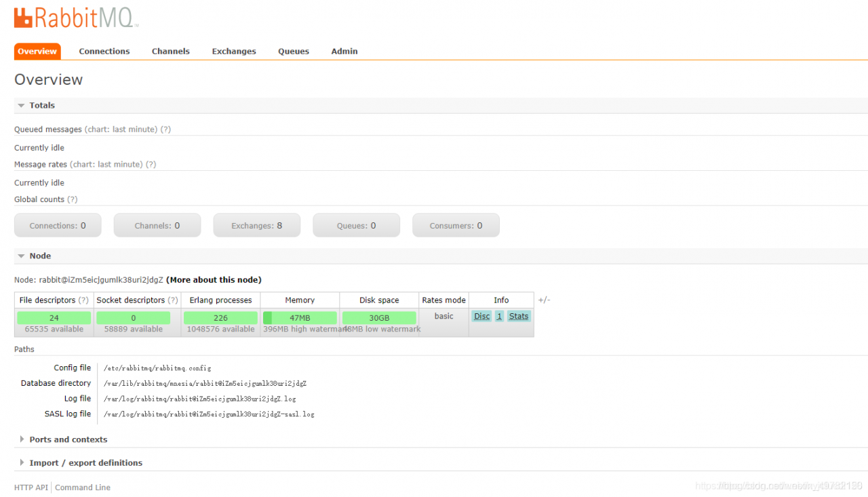Open help for Global counts
This screenshot has height=497, width=868.
pos(72,200)
